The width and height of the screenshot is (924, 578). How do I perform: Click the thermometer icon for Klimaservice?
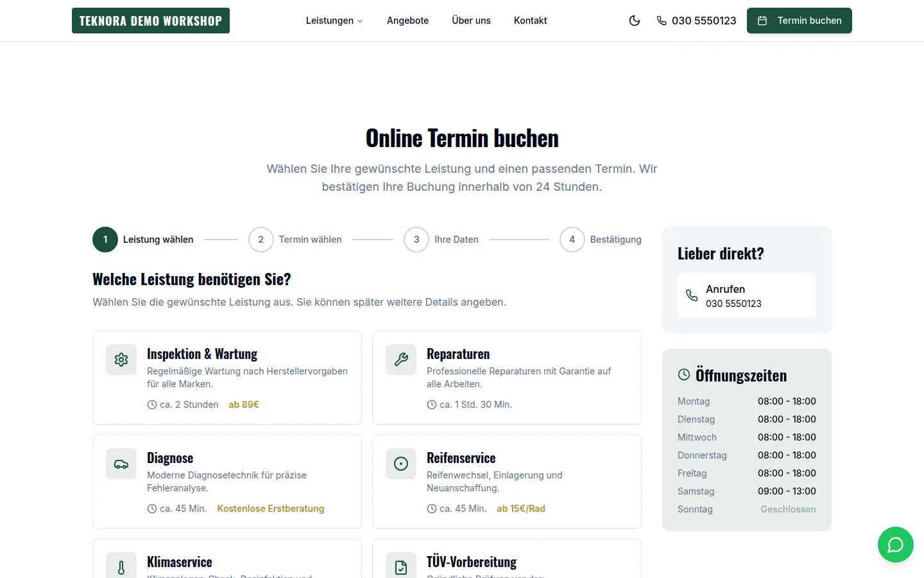coord(121,566)
